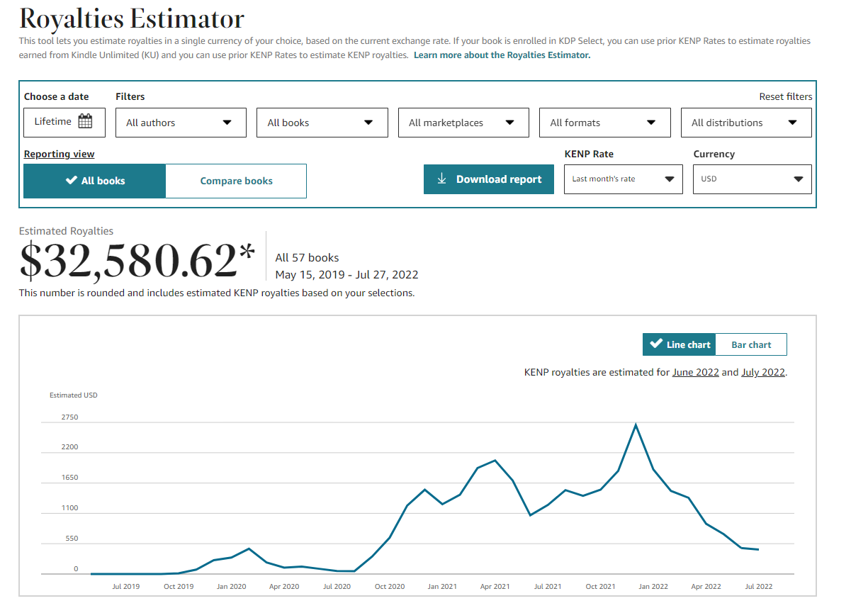The width and height of the screenshot is (868, 613).
Task: Select the Line chart toggle
Action: (x=680, y=344)
